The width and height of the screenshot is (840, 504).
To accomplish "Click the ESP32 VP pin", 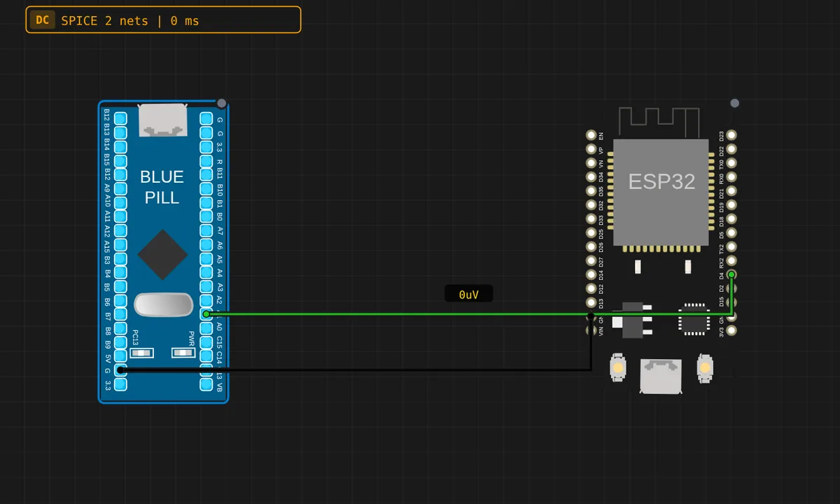I will 591,148.
